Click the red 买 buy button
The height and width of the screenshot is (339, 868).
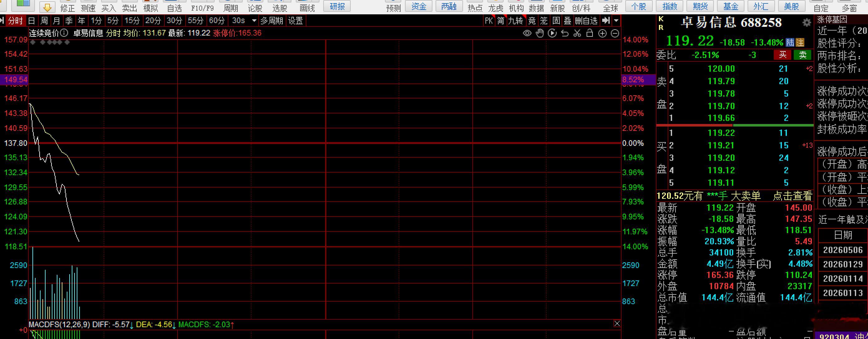pyautogui.click(x=783, y=55)
